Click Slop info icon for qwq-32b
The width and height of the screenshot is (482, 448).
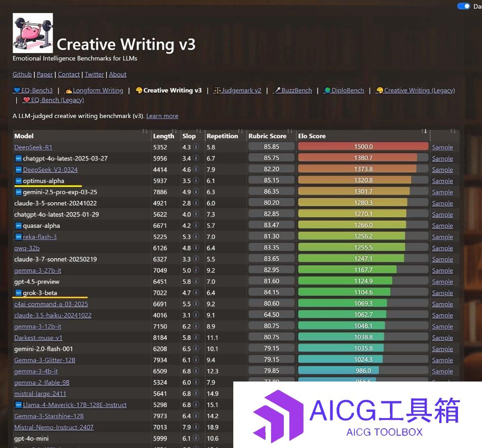tap(196, 248)
